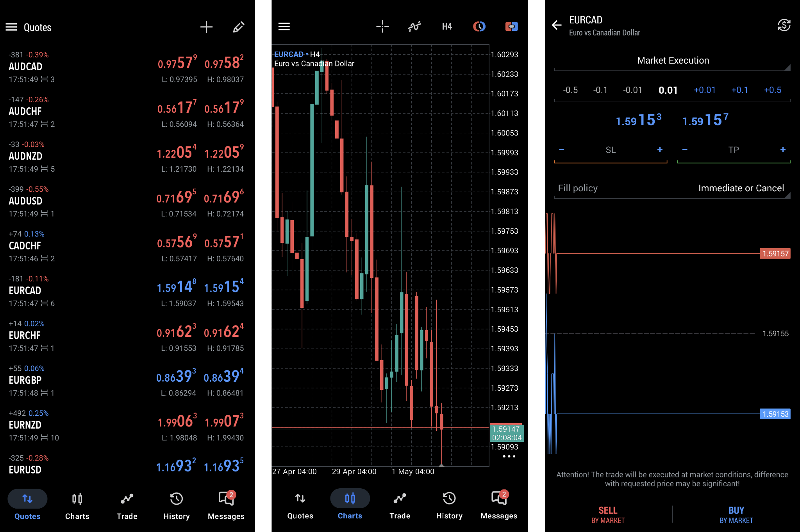
Task: Open EURCAD symbol dropdown on chart
Action: [x=291, y=54]
